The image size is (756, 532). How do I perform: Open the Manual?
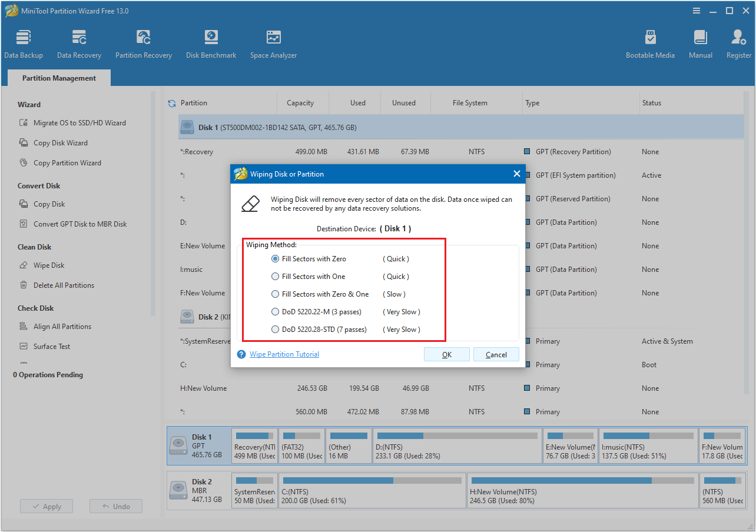[x=700, y=43]
